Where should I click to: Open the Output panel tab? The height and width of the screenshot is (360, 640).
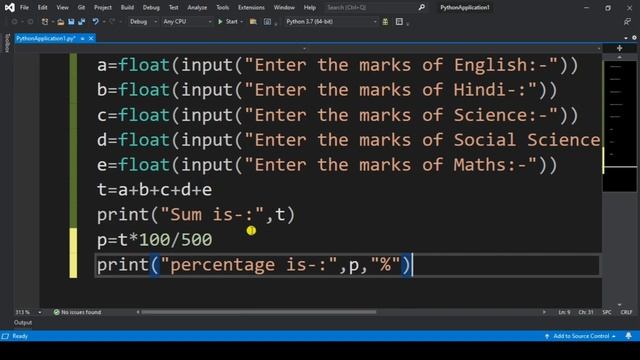coord(23,323)
